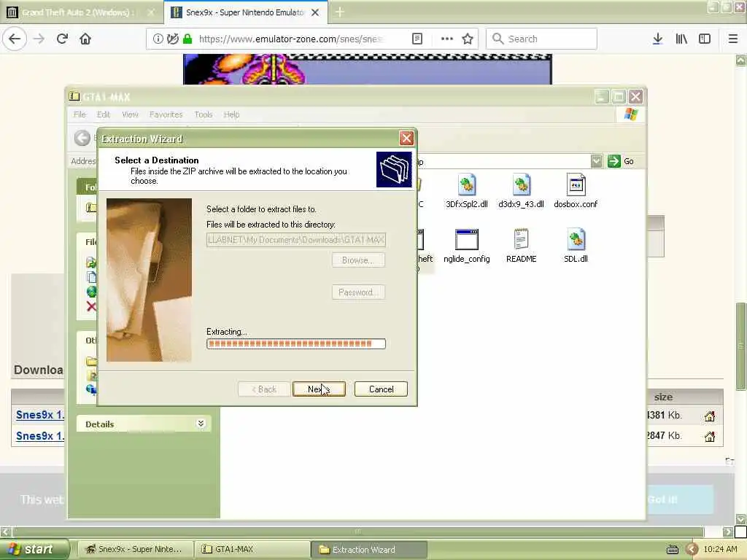Switch to Grand Theft Auto 2 tab

[81, 12]
